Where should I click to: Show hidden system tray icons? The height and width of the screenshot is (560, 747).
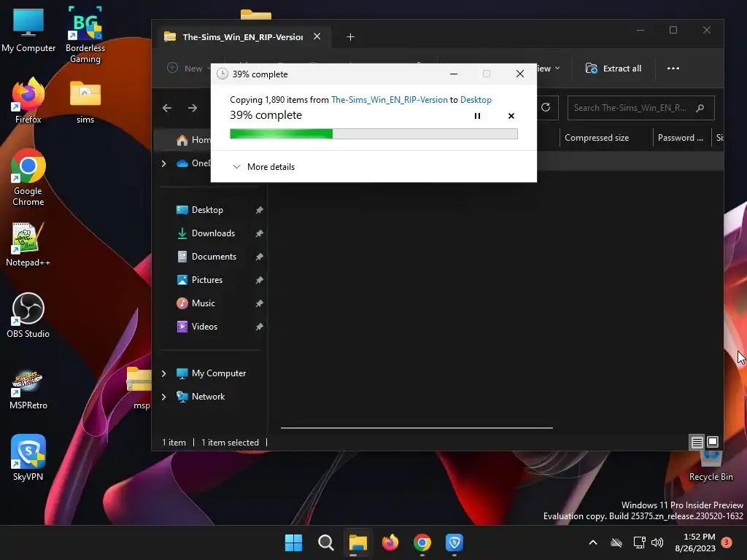click(x=593, y=542)
